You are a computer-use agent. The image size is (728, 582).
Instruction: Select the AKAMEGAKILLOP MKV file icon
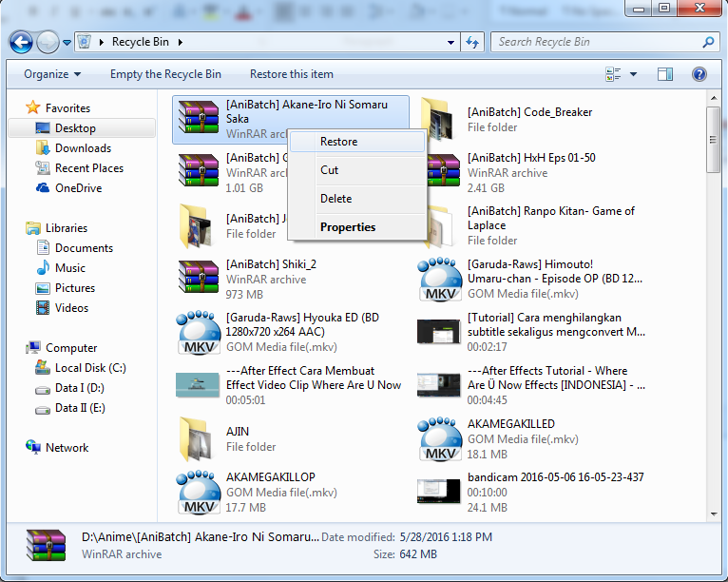tap(199, 493)
